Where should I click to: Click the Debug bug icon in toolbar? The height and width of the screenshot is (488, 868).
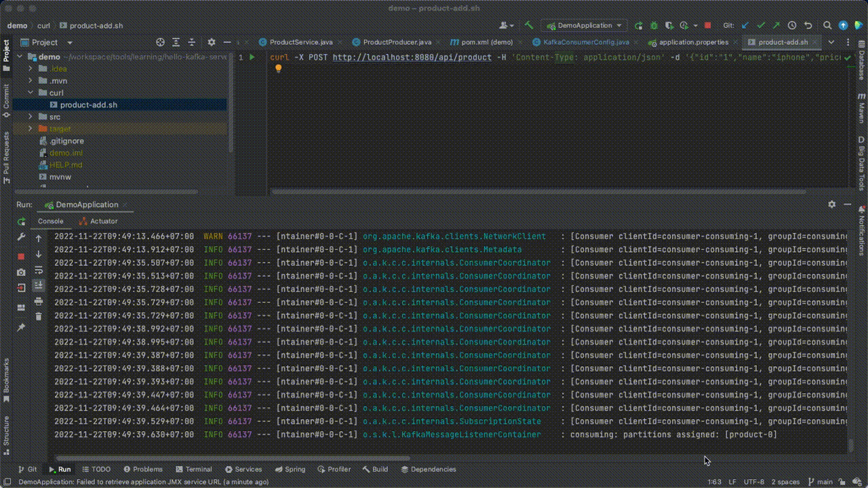tap(654, 25)
